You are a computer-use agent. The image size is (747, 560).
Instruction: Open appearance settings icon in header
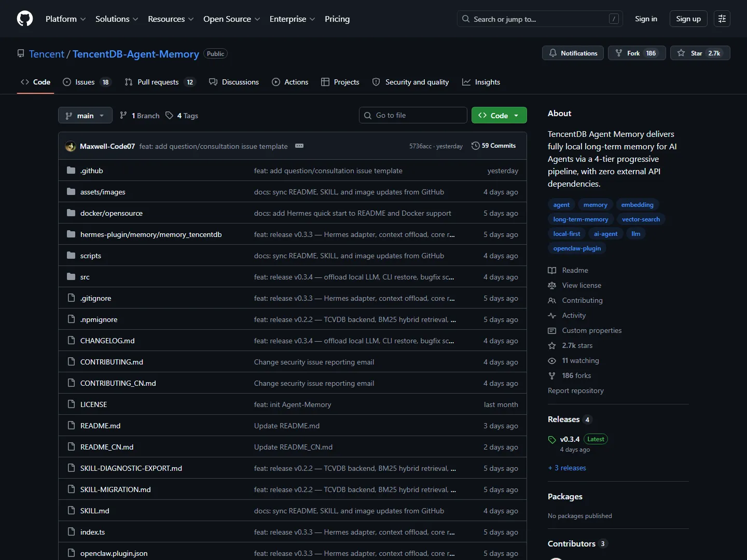point(722,19)
